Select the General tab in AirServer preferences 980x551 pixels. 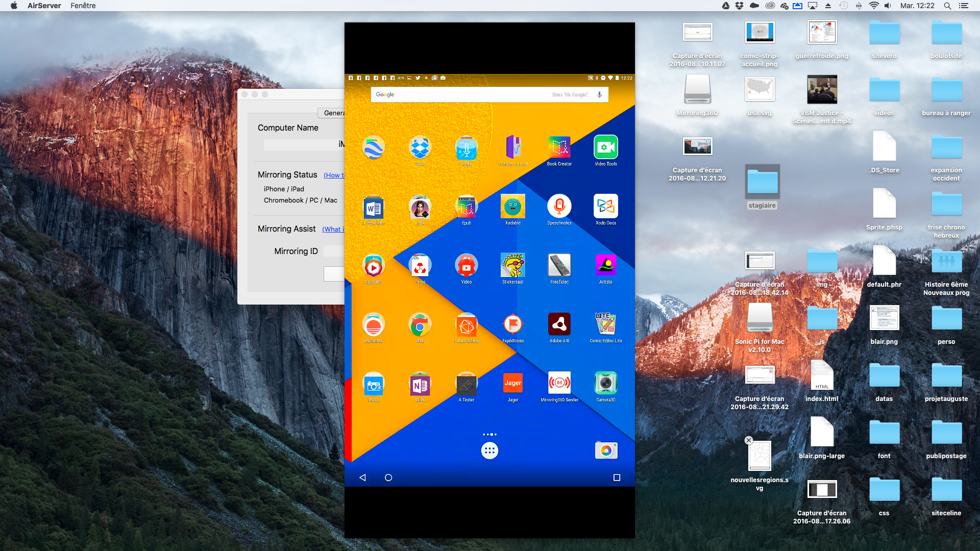[332, 113]
